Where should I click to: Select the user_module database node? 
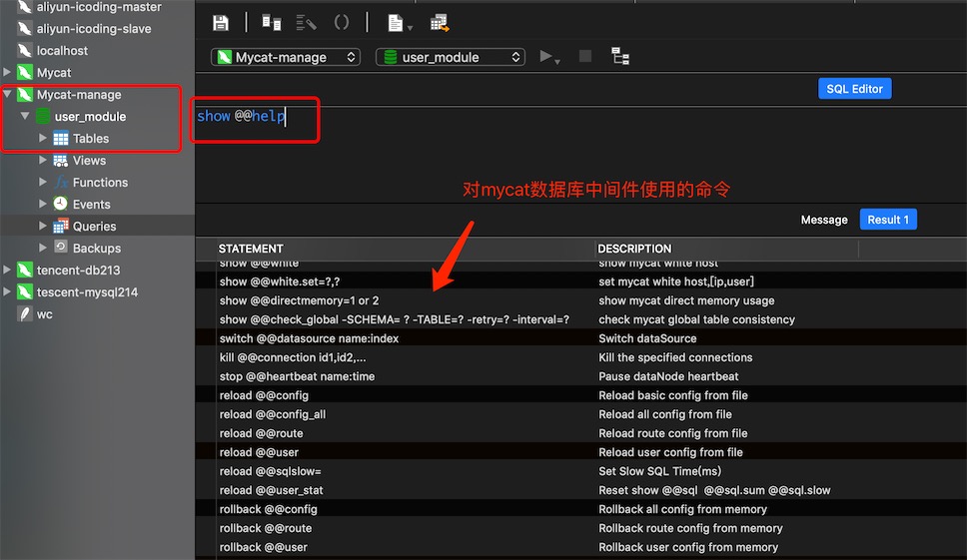click(x=90, y=117)
